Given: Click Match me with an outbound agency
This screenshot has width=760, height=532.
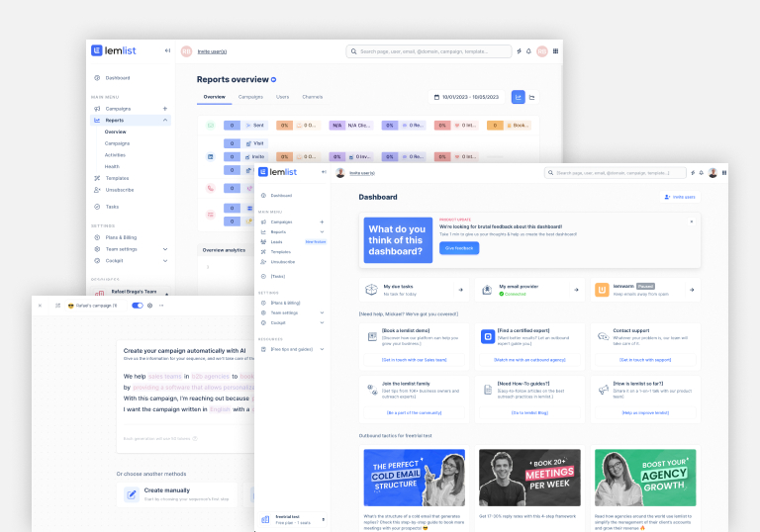Looking at the screenshot, I should 529,360.
